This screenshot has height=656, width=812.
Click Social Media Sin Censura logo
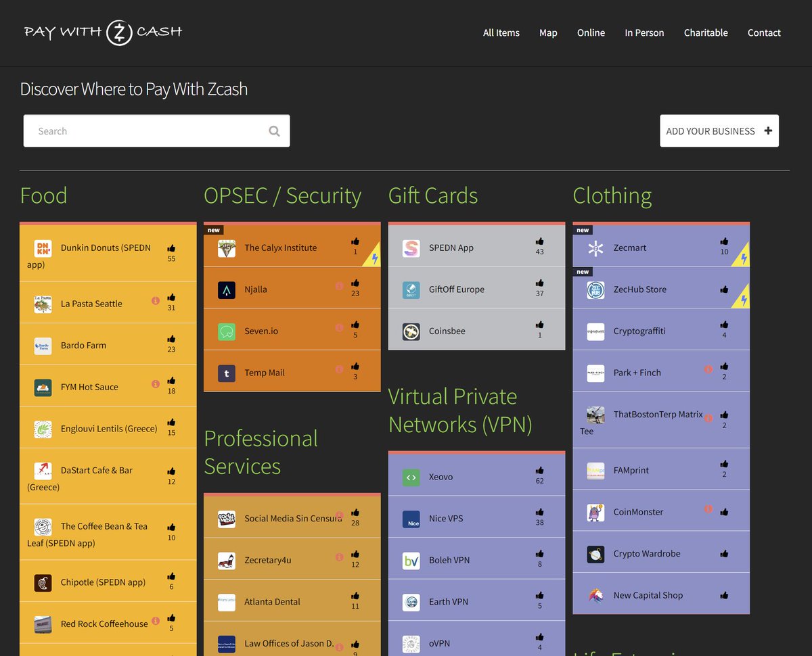coord(227,519)
